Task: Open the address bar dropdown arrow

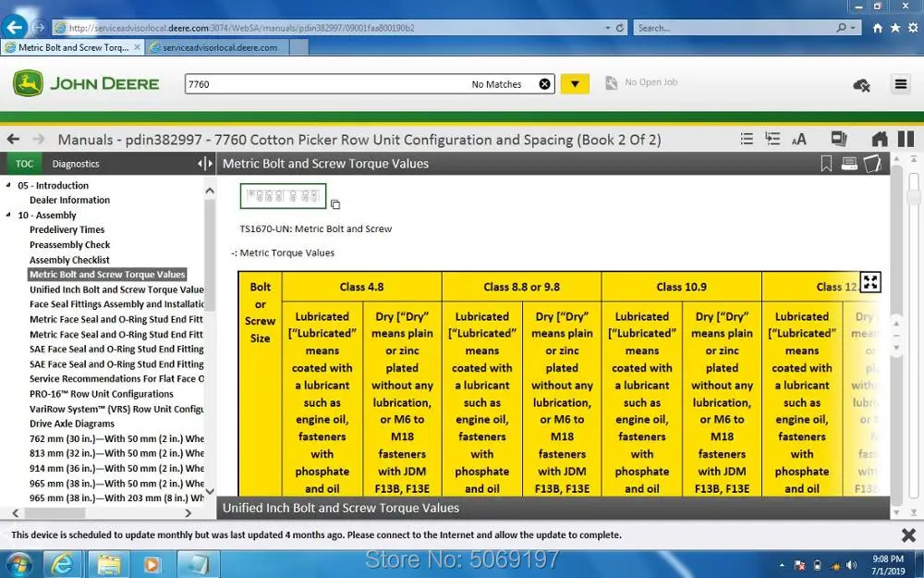Action: (608, 28)
